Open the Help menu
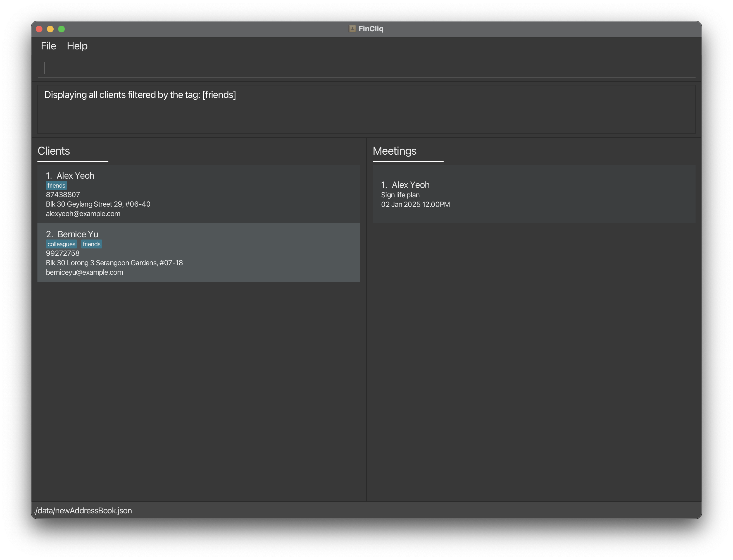This screenshot has width=733, height=560. point(77,46)
